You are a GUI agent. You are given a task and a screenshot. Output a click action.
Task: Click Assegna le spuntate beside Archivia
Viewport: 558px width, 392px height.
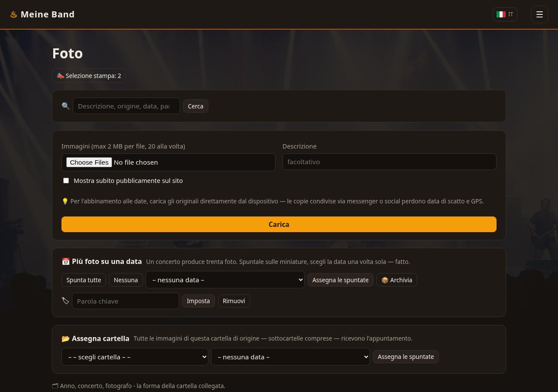tap(340, 280)
